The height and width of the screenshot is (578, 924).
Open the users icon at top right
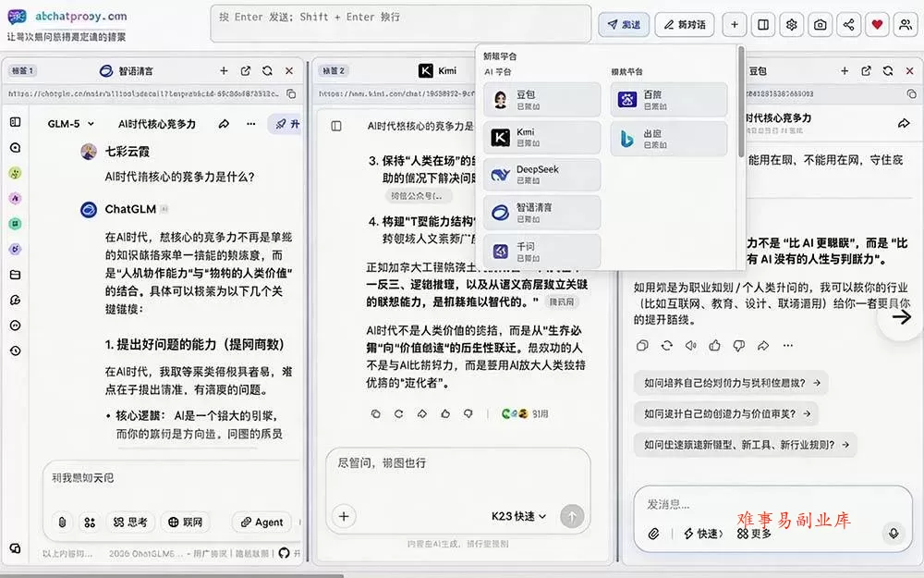[x=906, y=24]
